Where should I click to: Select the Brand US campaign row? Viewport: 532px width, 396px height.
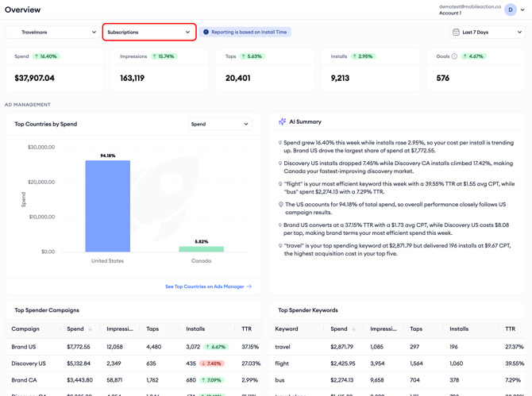[x=133, y=347]
